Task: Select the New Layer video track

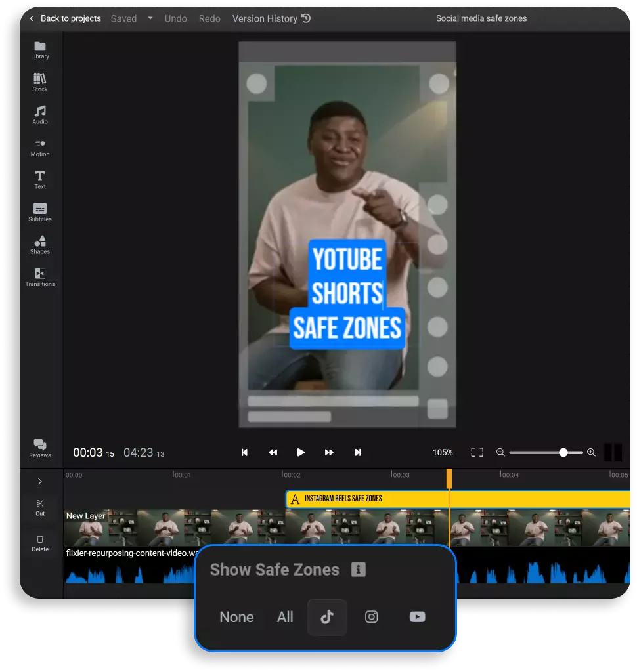Action: (347, 528)
